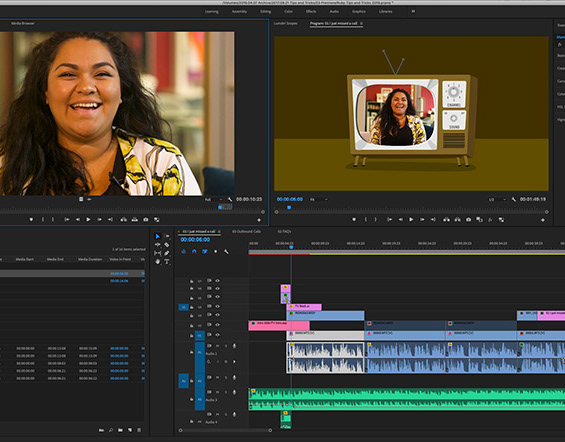Mark Out in the Program monitor
The width and height of the screenshot is (565, 442).
pos(375,219)
